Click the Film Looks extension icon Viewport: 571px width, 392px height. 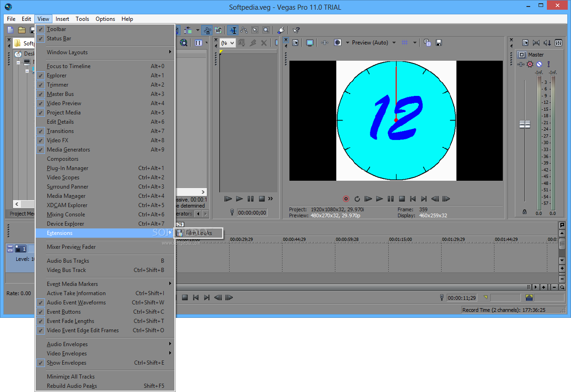[180, 233]
